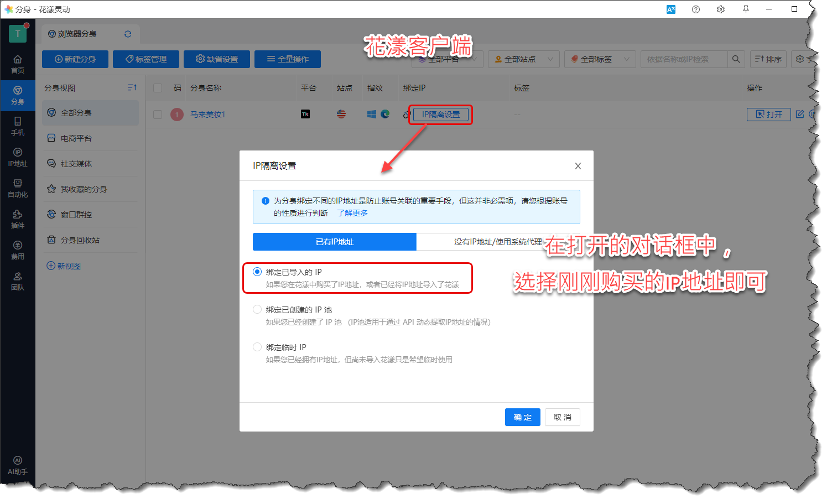Image resolution: width=832 pixels, height=504 pixels.
Task: Switch to 已有IP地址 tab
Action: (x=335, y=242)
